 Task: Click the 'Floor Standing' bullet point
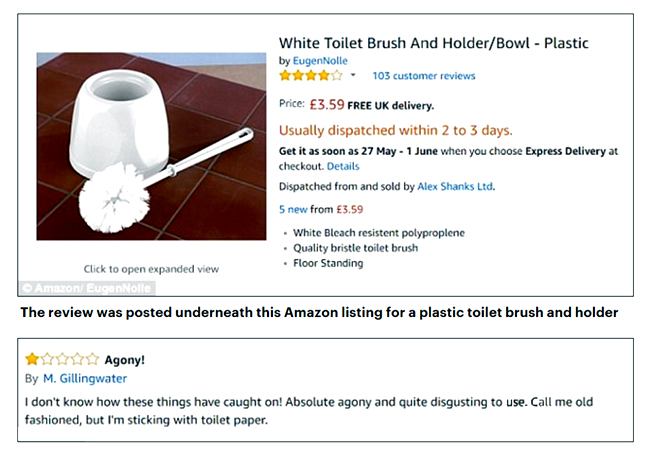point(328,263)
